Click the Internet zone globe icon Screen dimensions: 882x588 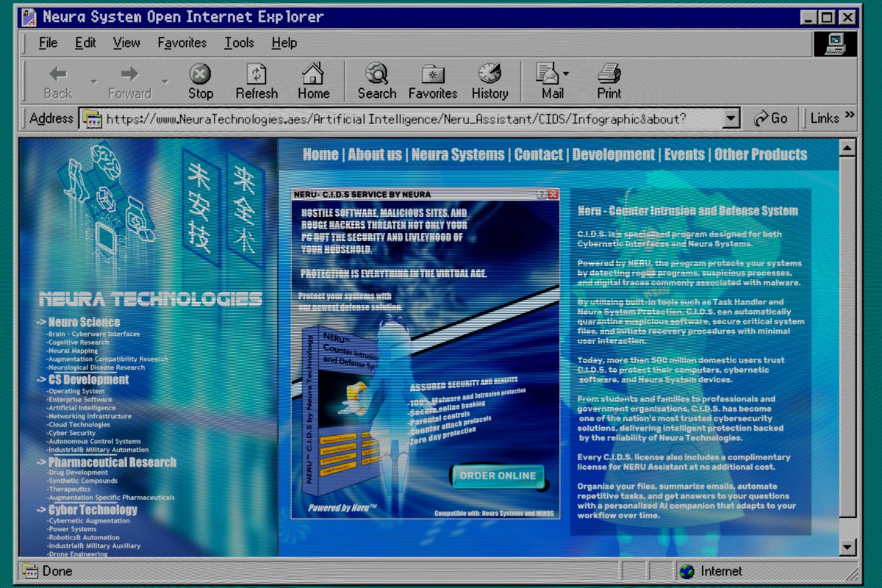[686, 571]
